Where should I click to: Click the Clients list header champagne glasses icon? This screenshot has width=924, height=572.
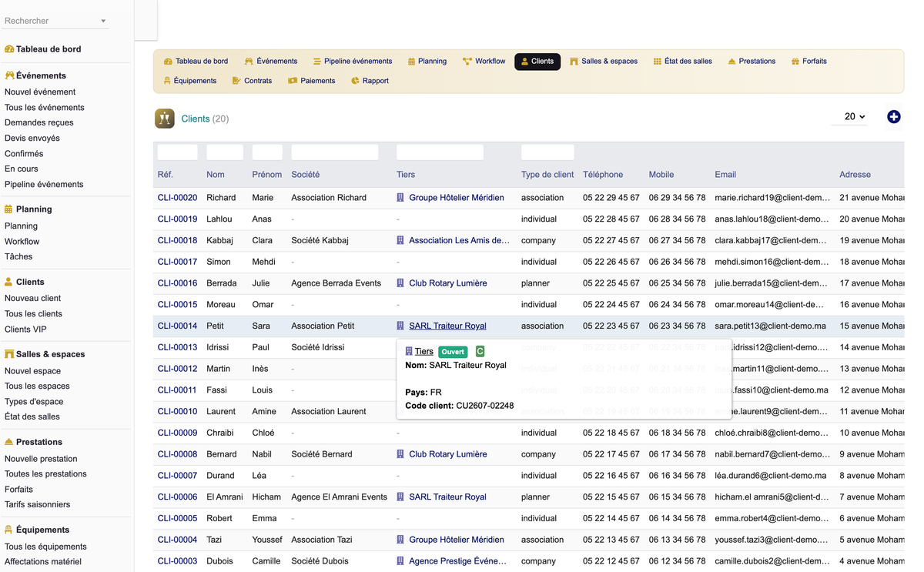[165, 119]
